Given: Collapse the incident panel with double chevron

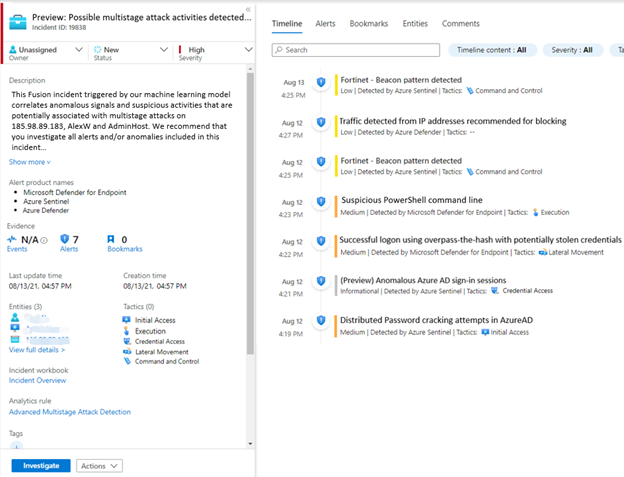Looking at the screenshot, I should tap(248, 9).
